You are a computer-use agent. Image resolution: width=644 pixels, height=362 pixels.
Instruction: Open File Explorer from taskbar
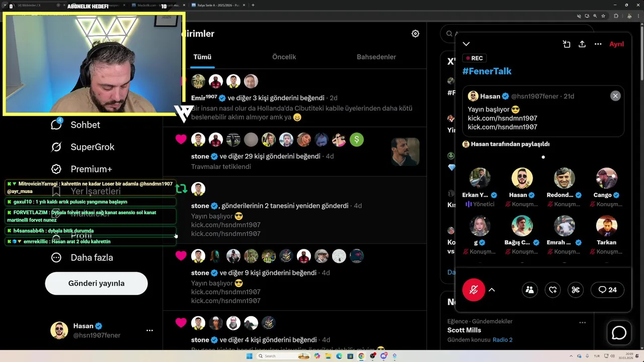328,356
